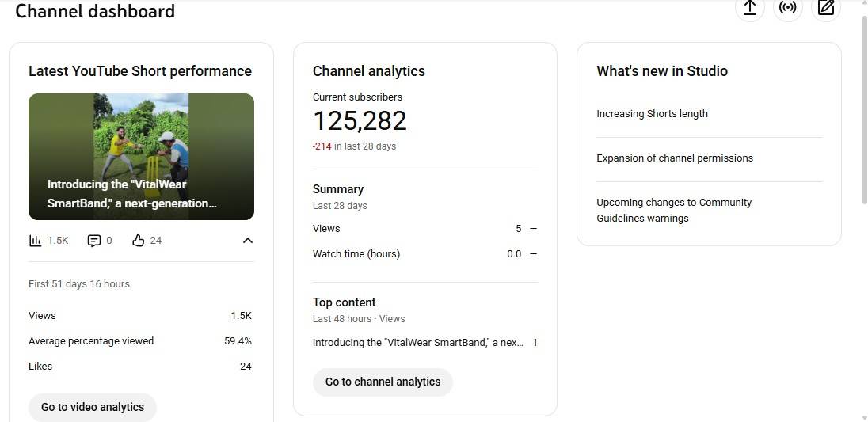
Task: Select the VitalWear SmartBand top content entry
Action: (418, 343)
